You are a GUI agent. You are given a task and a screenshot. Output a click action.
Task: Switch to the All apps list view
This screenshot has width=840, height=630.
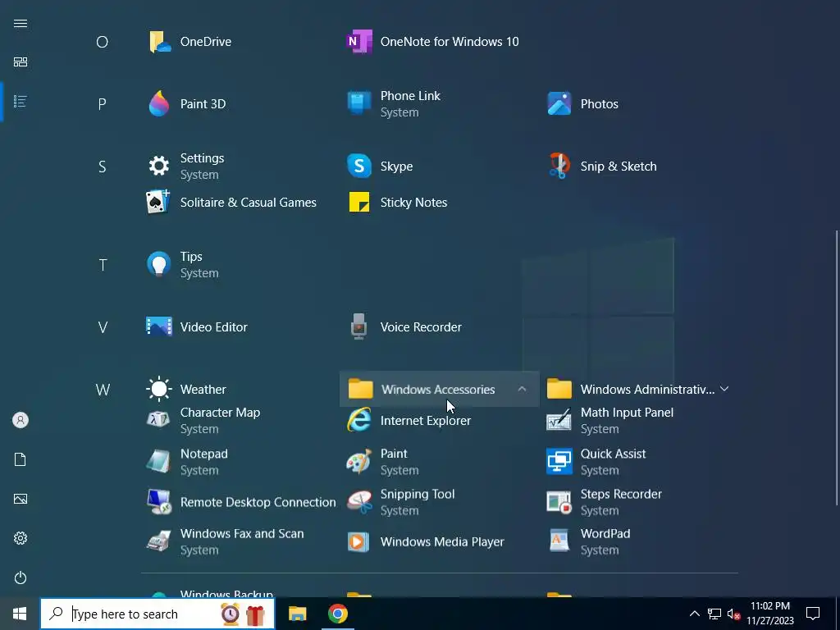click(21, 101)
